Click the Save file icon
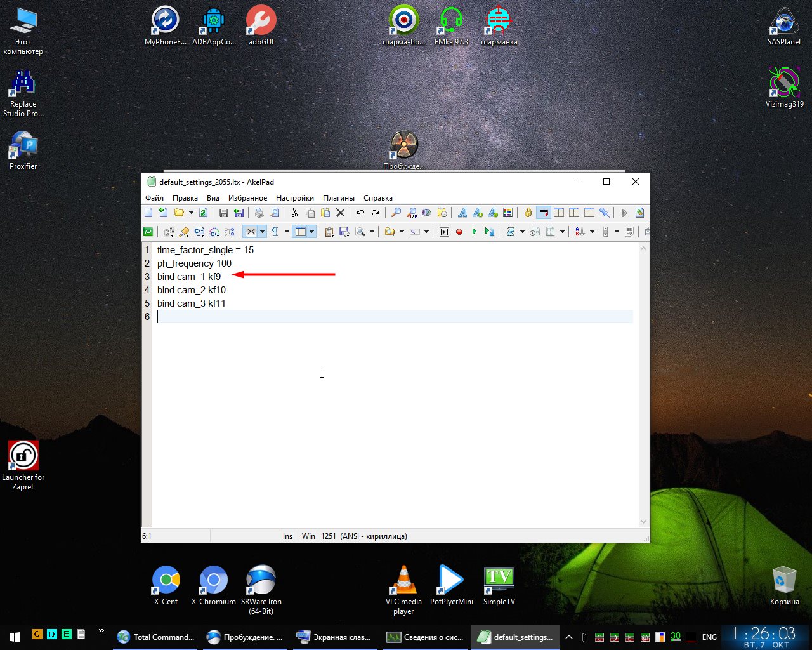 point(224,213)
